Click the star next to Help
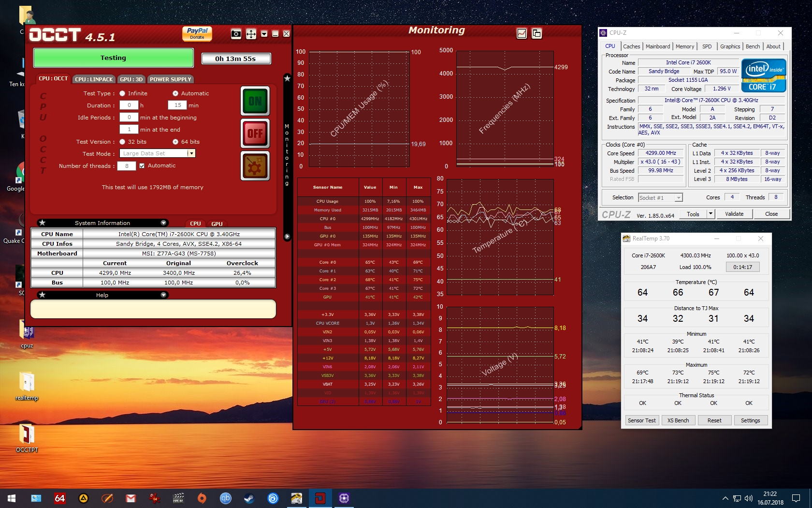Viewport: 812px width, 508px height. click(43, 295)
